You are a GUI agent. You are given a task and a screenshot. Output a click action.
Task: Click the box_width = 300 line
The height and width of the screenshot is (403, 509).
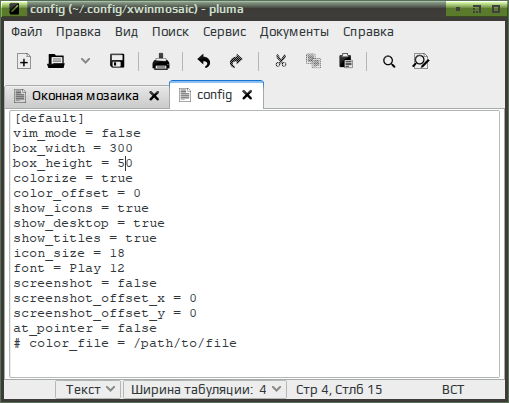(x=73, y=148)
